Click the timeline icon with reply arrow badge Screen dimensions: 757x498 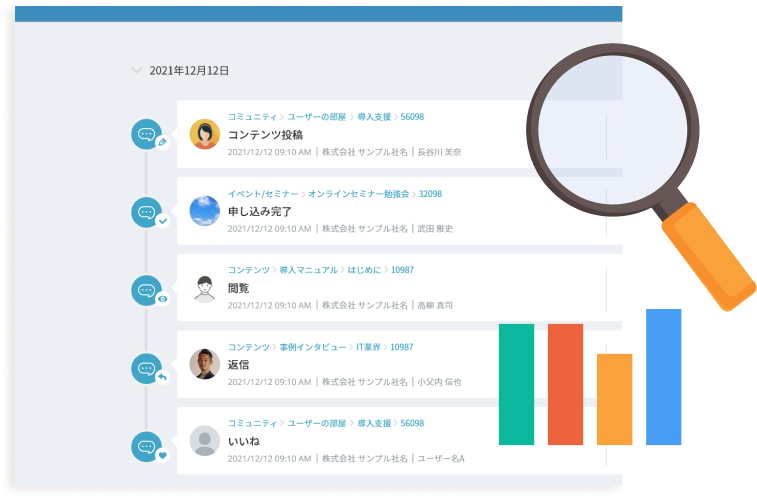(x=147, y=369)
